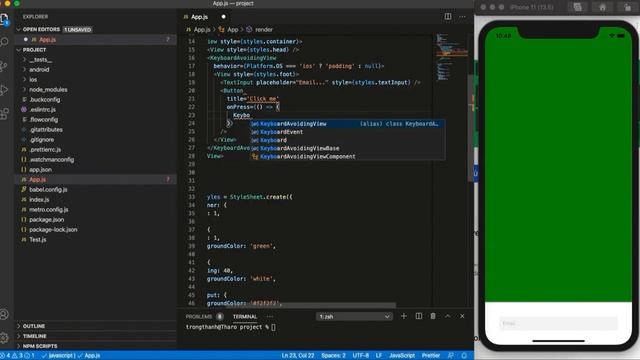Open the Search view in activity bar
The height and width of the screenshot is (360, 640).
tap(4, 42)
